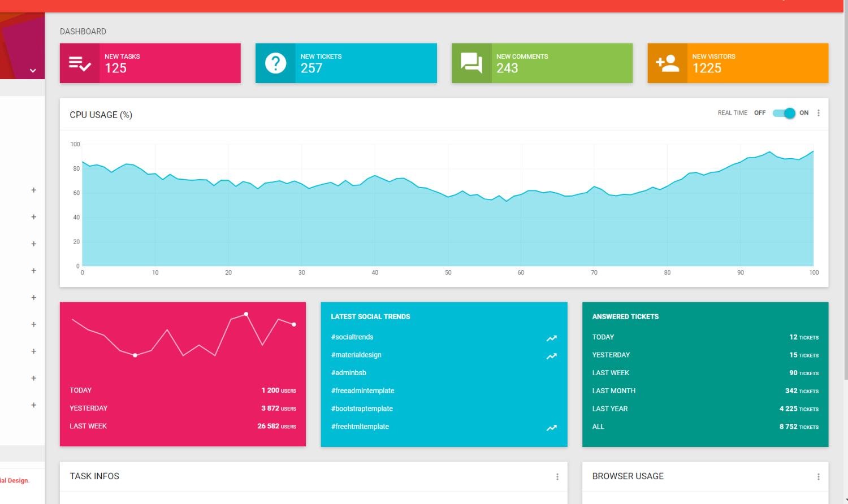Select the #bootstraptemplate trend
The width and height of the screenshot is (848, 504).
[x=362, y=409]
